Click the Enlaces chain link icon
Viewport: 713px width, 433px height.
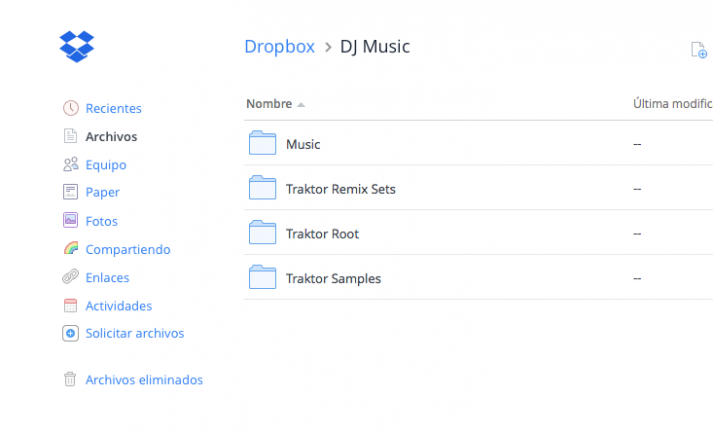pyautogui.click(x=70, y=277)
